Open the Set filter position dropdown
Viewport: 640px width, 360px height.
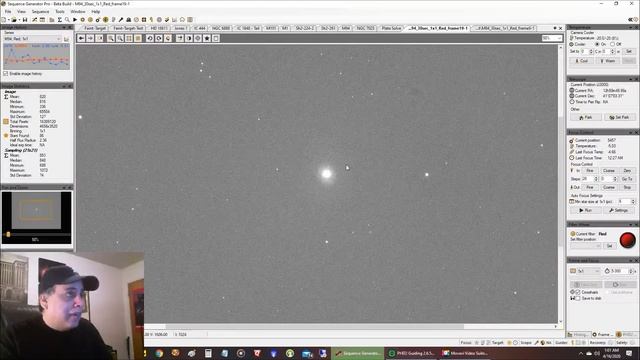586,246
